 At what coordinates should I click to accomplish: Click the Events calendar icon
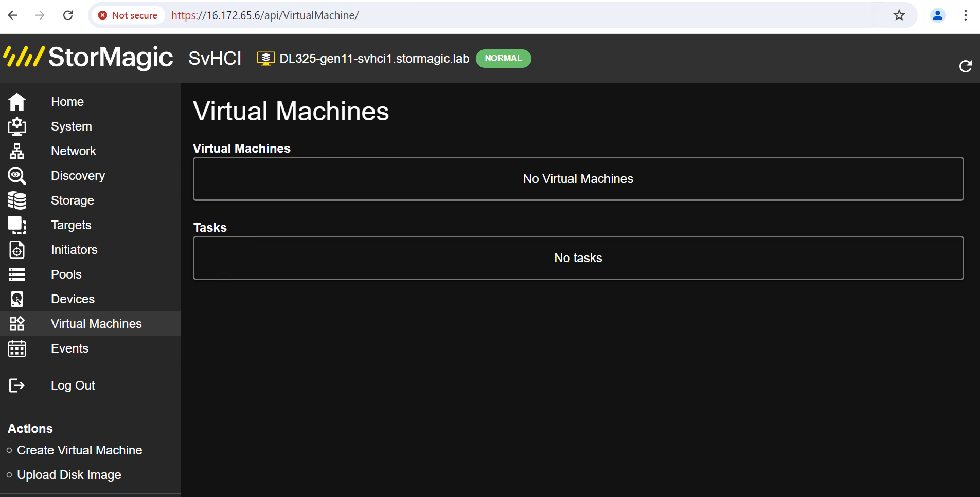(x=17, y=348)
